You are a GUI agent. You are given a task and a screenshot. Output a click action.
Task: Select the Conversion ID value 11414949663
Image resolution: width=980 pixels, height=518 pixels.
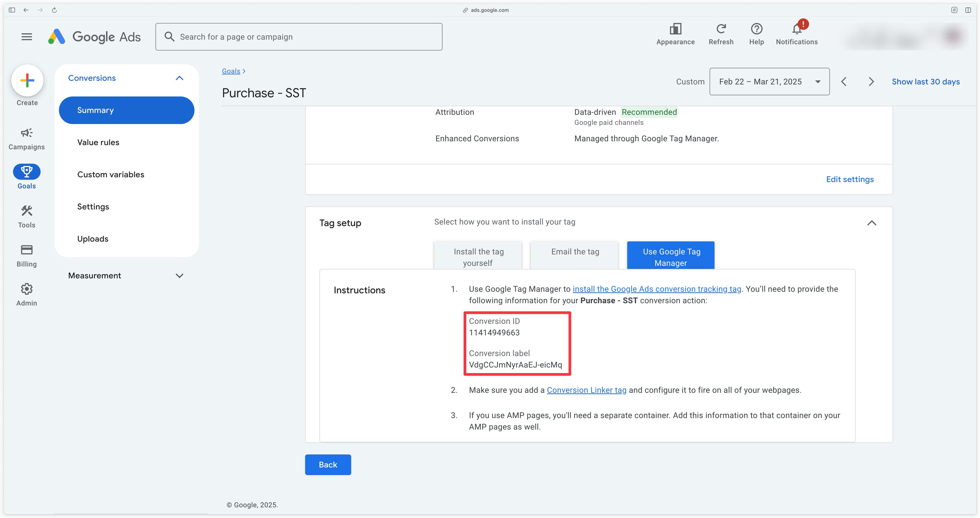click(494, 333)
